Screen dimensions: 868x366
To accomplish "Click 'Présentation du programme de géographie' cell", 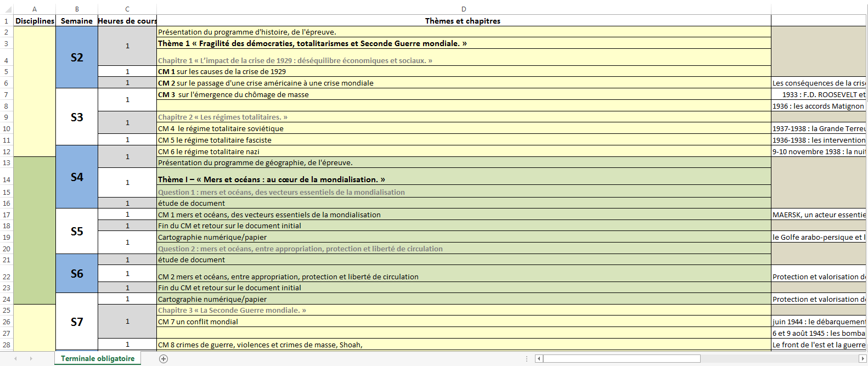I will 464,162.
